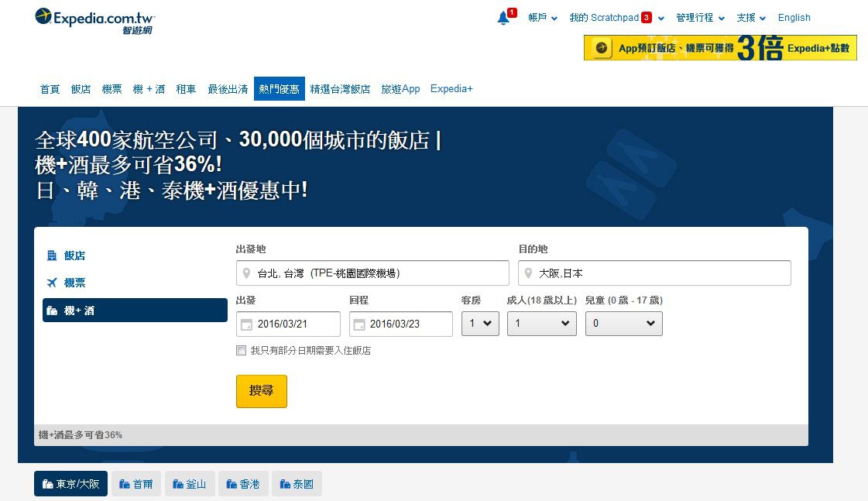Click the departure date calendar icon

(x=247, y=324)
